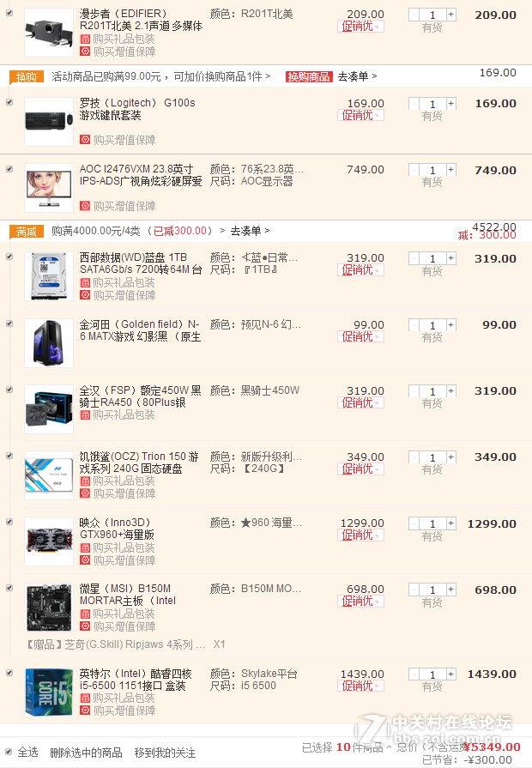Click warranty icon under AOC monitor
532x768 pixels.
click(85, 206)
